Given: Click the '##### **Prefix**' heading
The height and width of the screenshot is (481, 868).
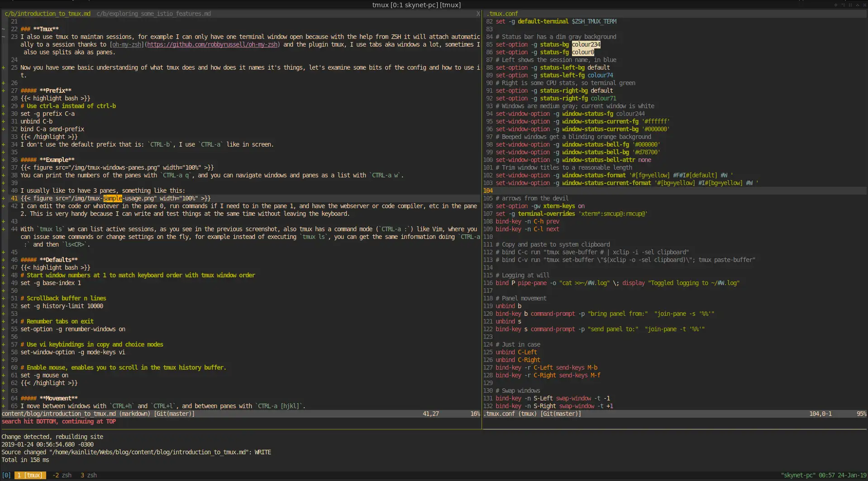Looking at the screenshot, I should pyautogui.click(x=46, y=90).
